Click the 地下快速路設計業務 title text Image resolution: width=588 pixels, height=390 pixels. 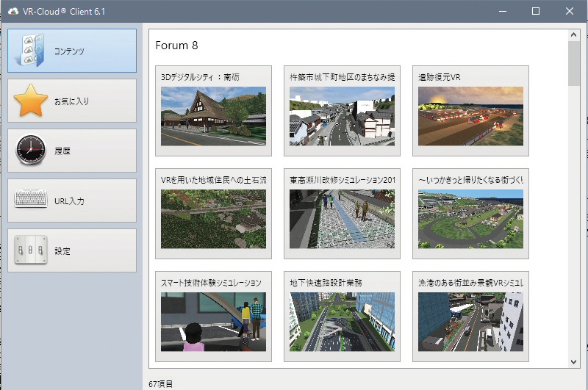click(326, 283)
